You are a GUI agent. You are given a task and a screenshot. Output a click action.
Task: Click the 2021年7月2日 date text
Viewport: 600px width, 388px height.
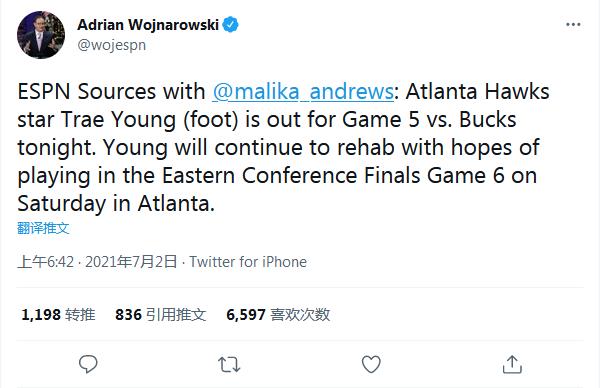(131, 262)
